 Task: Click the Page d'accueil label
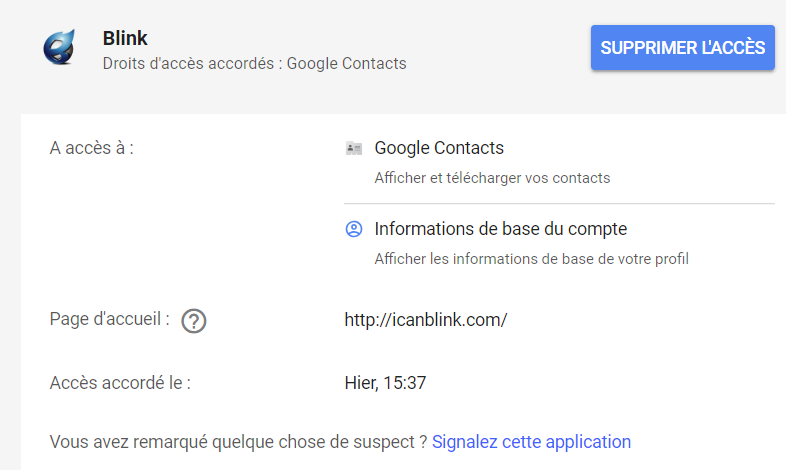(109, 319)
